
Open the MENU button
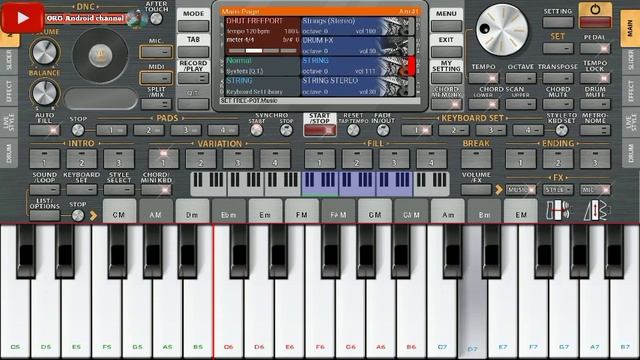pos(446,26)
